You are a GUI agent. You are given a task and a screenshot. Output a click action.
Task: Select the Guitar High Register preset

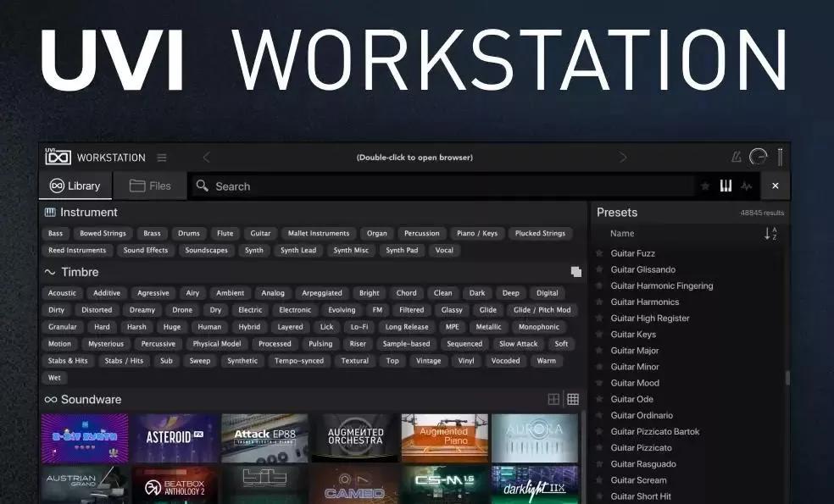coord(649,318)
